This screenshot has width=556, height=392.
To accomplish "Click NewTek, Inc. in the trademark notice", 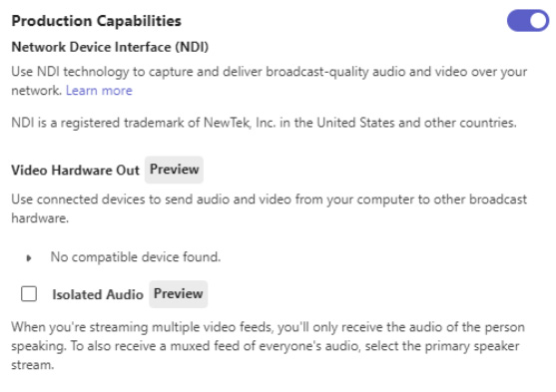I will (x=240, y=123).
